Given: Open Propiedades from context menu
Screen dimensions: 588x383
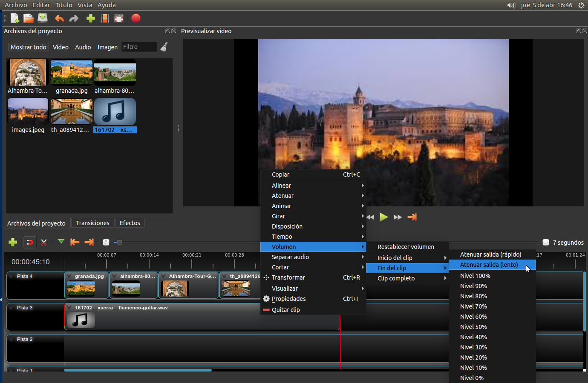Looking at the screenshot, I should [313, 299].
